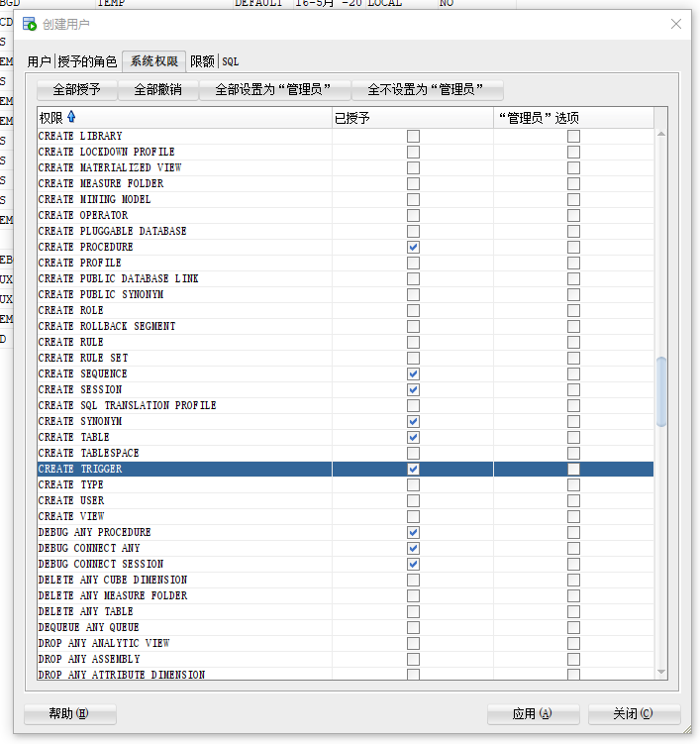Click the sort arrow on privilege column
The height and width of the screenshot is (744, 700).
(x=71, y=118)
